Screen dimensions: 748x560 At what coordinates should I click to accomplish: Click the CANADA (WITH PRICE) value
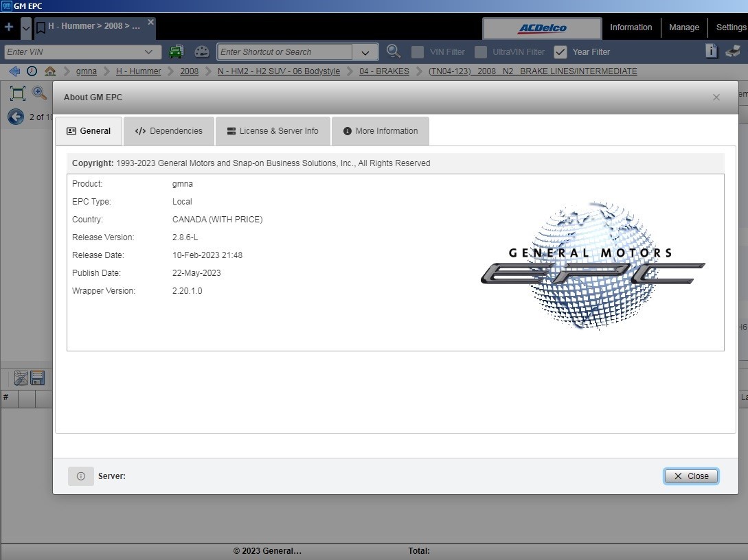tap(218, 220)
